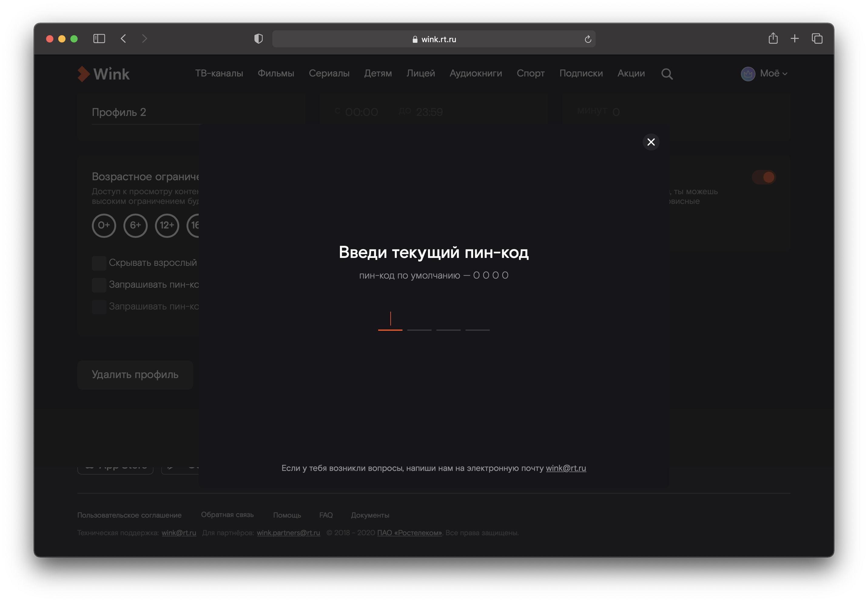
Task: Expand the Моё profile dropdown
Action: tap(773, 73)
